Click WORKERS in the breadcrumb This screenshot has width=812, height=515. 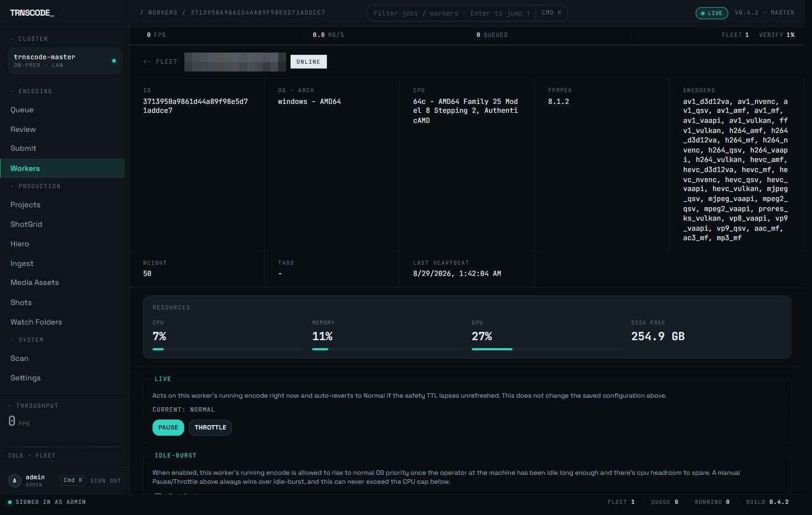[163, 13]
